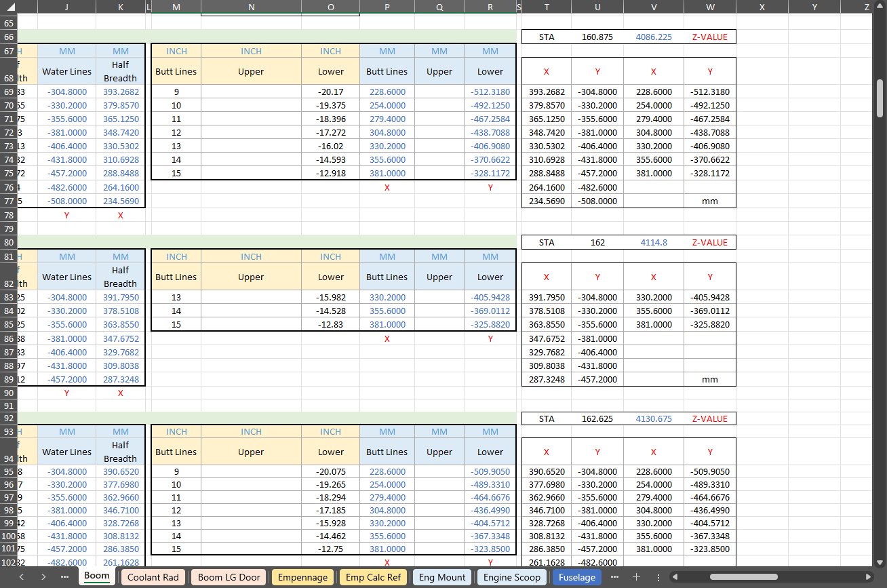Select row 80 header
This screenshot has width=887, height=588.
coord(8,242)
